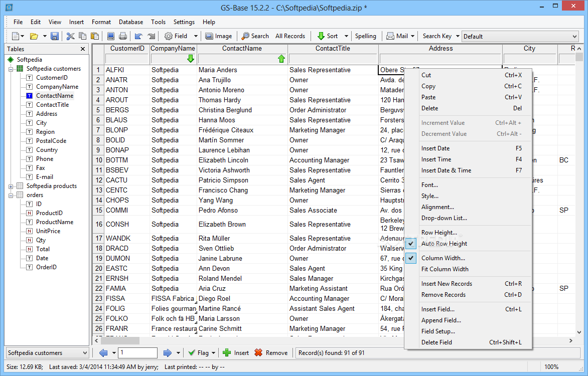
Task: Close the Tables panel with X
Action: click(x=83, y=49)
